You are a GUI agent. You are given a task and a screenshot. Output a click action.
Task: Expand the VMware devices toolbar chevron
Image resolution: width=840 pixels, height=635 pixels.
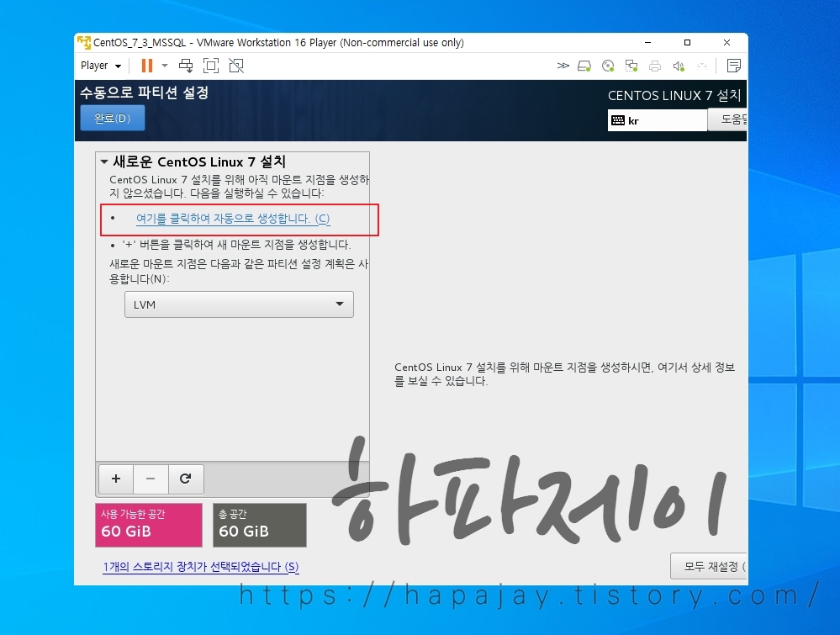(x=563, y=66)
